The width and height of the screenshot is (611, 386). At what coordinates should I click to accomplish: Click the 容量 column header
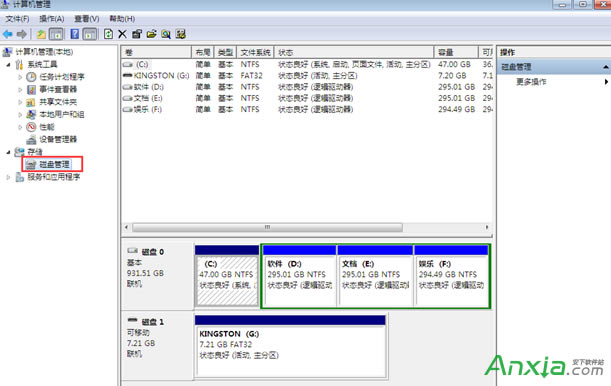456,52
